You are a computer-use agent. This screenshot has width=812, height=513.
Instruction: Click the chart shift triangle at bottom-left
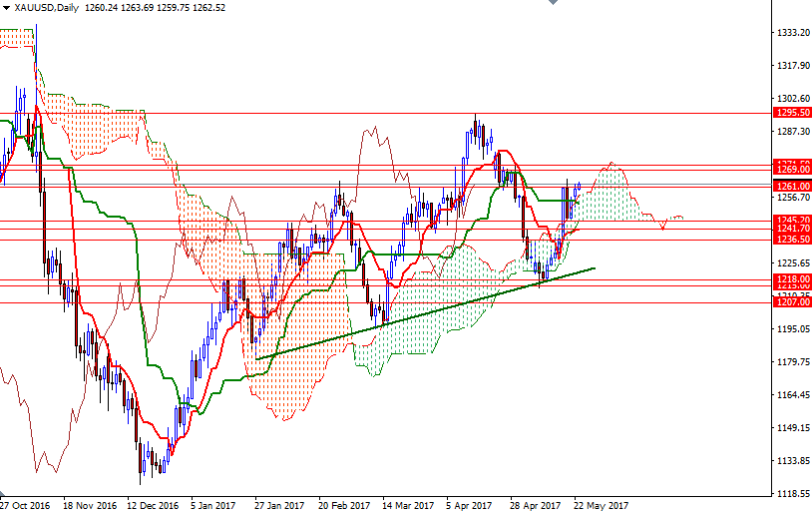click(4, 496)
